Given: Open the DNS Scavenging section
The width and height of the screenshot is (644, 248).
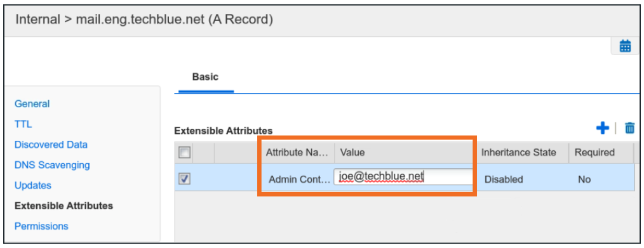Looking at the screenshot, I should [x=52, y=165].
